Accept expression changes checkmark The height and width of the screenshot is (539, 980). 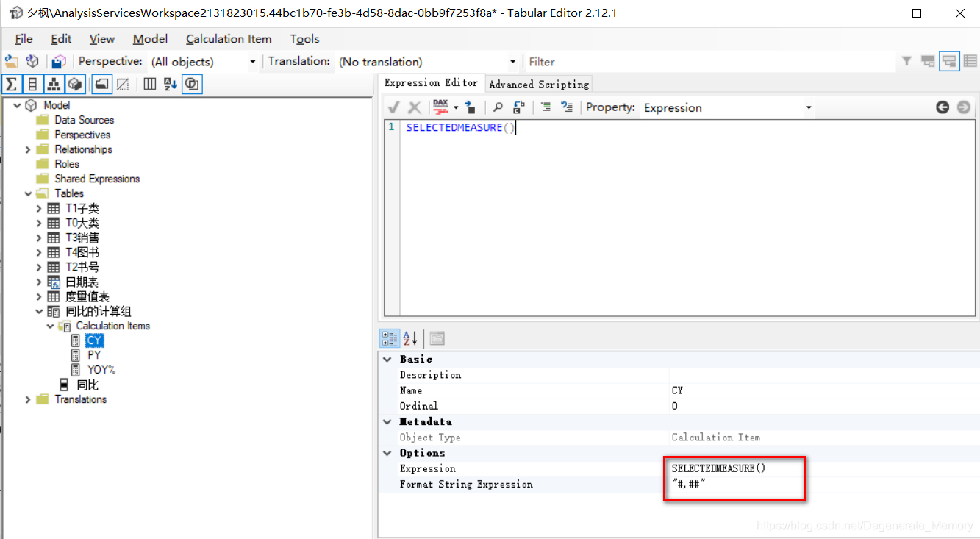click(x=394, y=107)
